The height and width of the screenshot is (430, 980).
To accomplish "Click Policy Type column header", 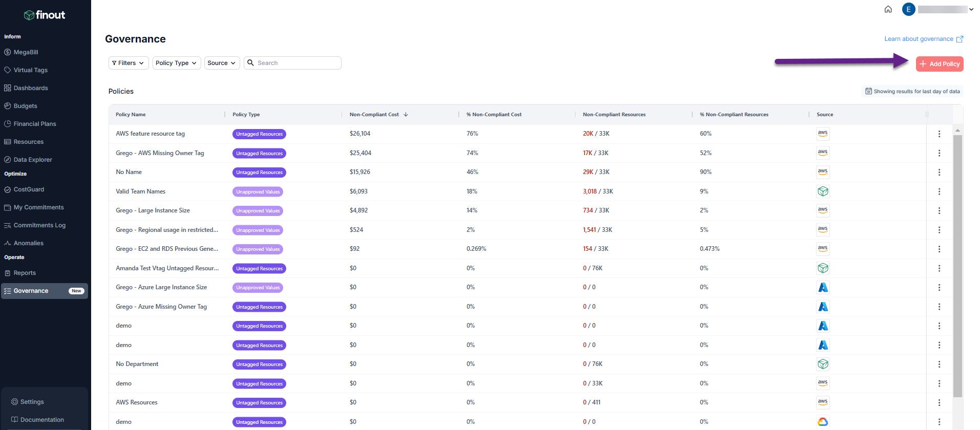I will (x=246, y=115).
